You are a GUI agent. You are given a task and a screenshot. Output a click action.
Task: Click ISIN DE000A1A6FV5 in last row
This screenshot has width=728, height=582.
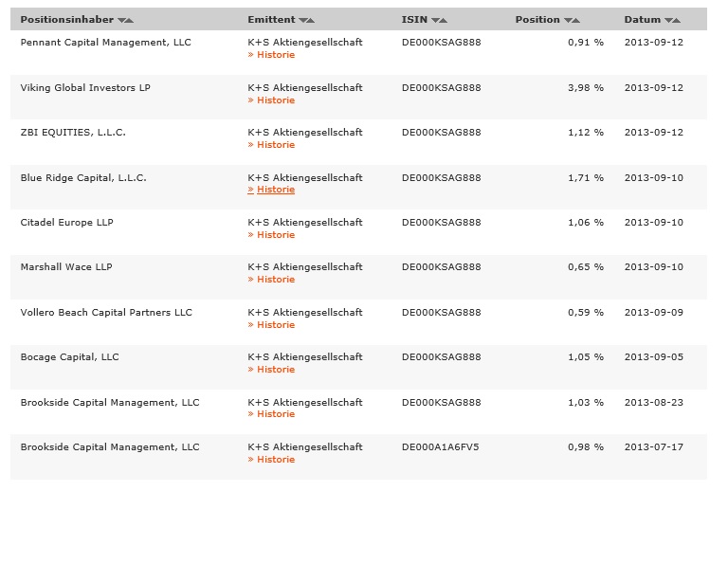click(441, 447)
